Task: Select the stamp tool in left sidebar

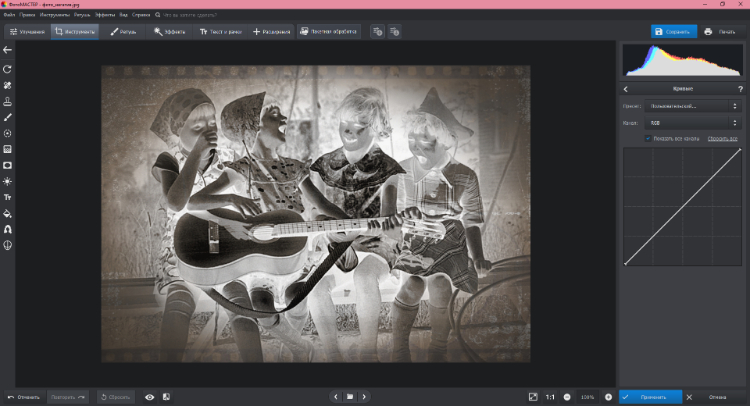Action: tap(8, 101)
